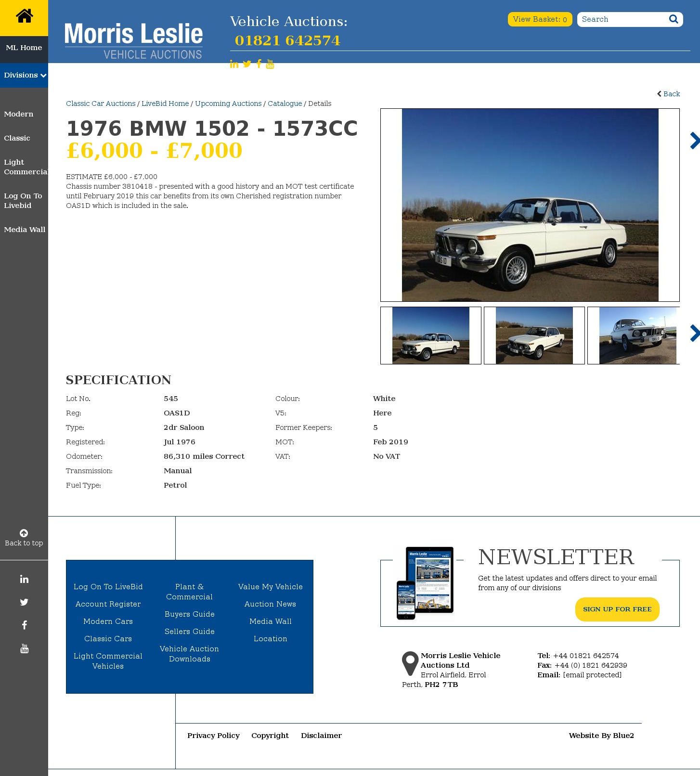Open Catalogue breadcrumb link
The height and width of the screenshot is (776, 700).
[285, 103]
